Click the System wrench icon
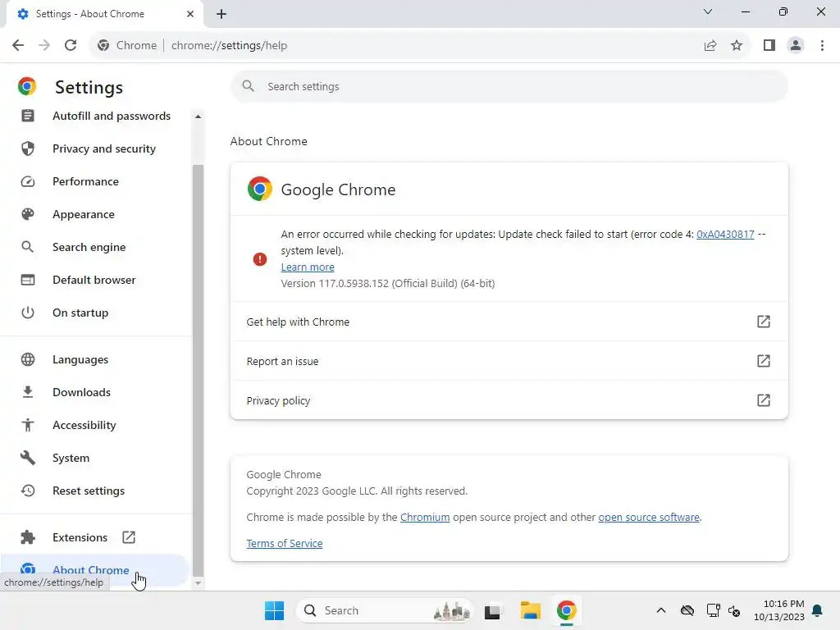 tap(28, 458)
